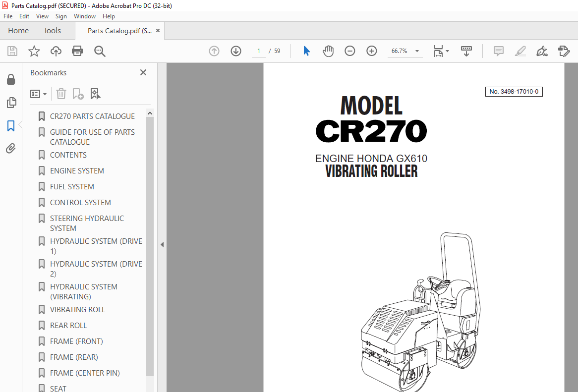
Task: Open the Sign document pen tool
Action: point(542,51)
